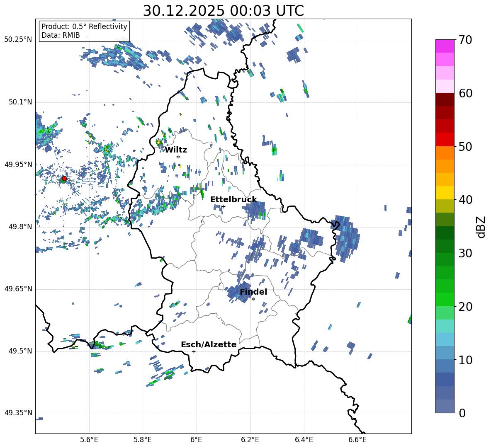Select the Wiltz city label
The image size is (491, 448).
(x=176, y=150)
